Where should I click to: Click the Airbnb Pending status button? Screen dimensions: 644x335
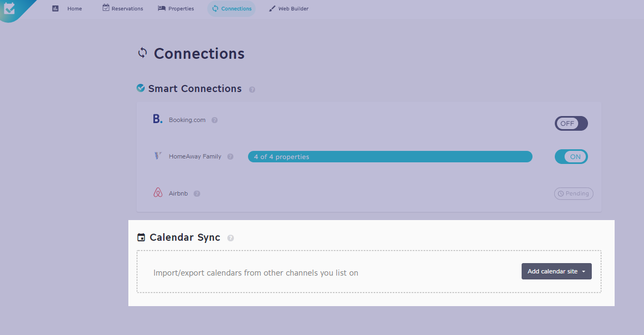[x=574, y=193]
